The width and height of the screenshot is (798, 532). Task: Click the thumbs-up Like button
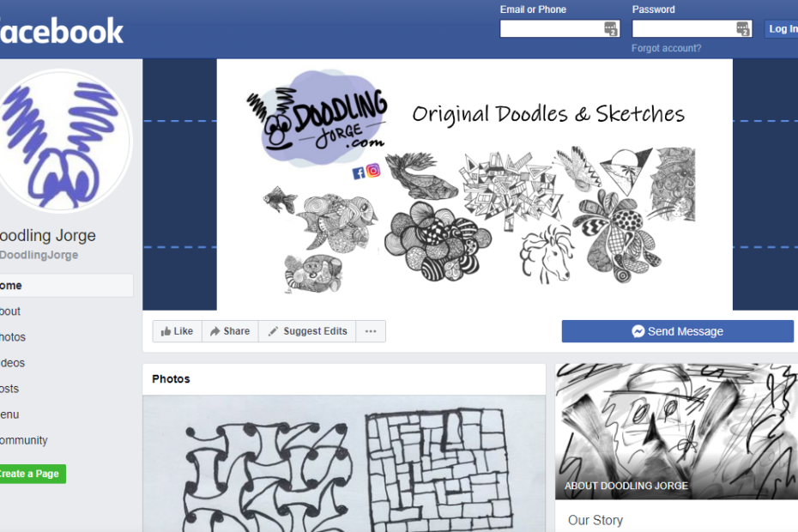(177, 331)
